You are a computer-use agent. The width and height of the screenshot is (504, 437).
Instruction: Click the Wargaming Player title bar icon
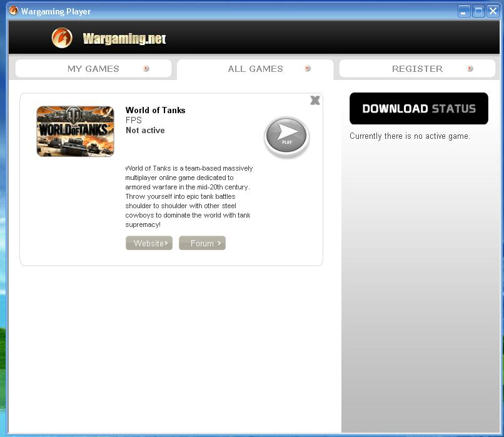(x=14, y=11)
